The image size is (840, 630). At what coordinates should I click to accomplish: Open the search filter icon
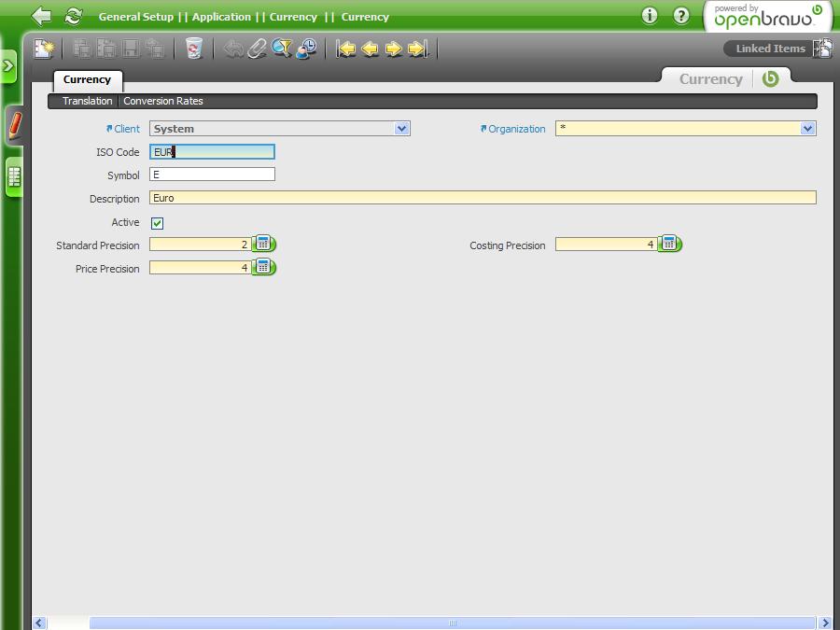(x=282, y=49)
